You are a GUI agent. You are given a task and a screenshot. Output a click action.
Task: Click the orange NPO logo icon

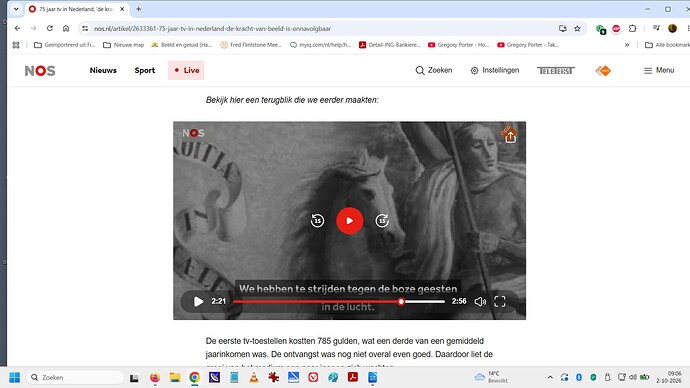tap(603, 70)
